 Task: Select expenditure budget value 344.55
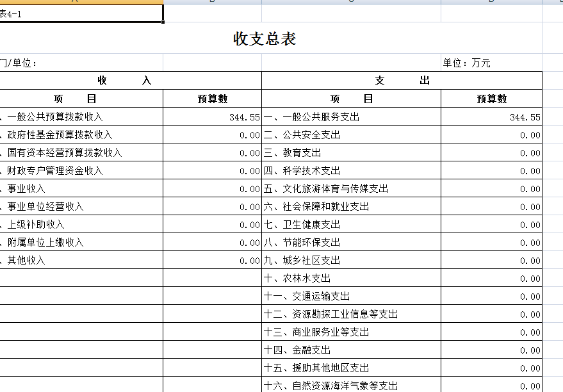[491, 117]
